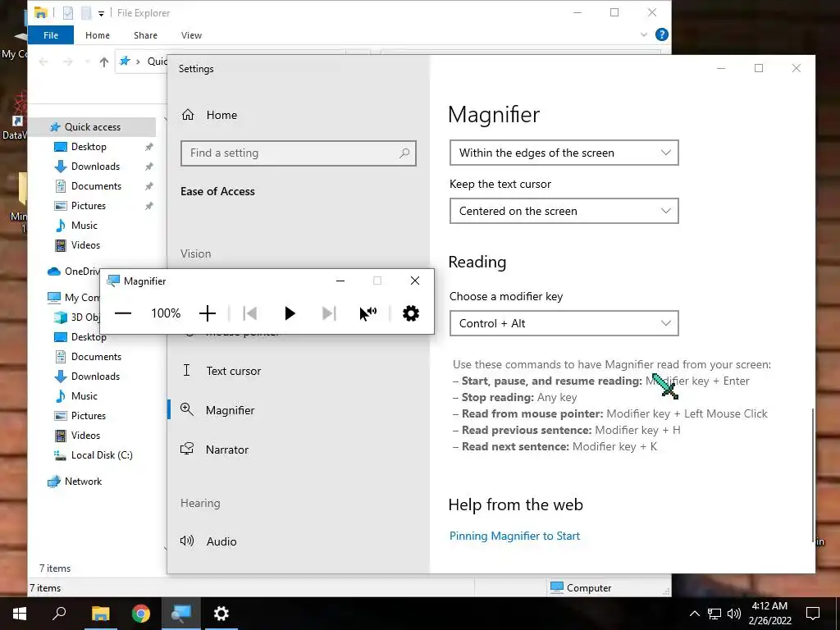Click the previous sentence button in Magnifier
840x630 pixels.
click(249, 313)
